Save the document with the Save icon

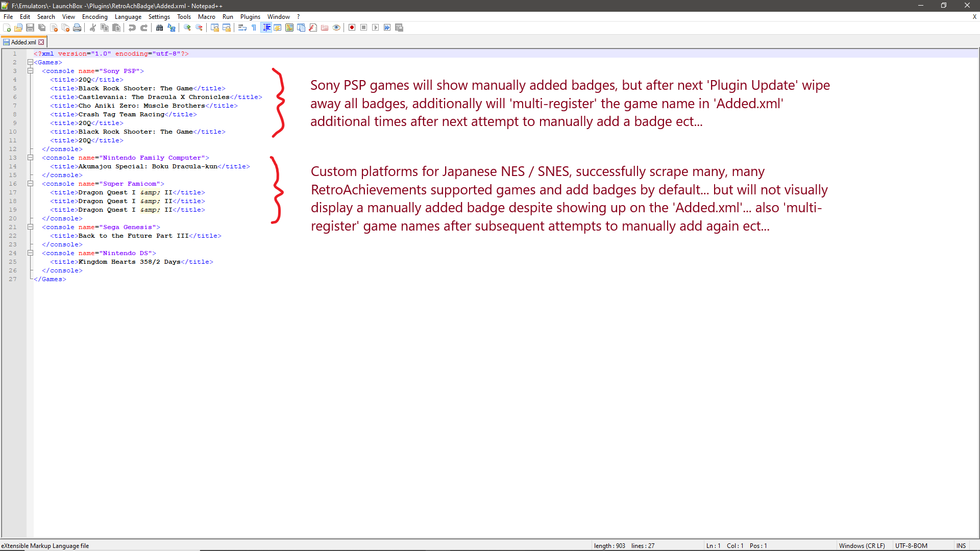[30, 28]
